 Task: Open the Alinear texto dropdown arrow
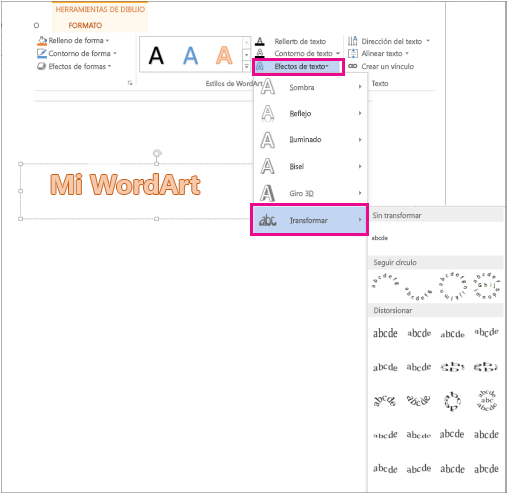point(407,53)
